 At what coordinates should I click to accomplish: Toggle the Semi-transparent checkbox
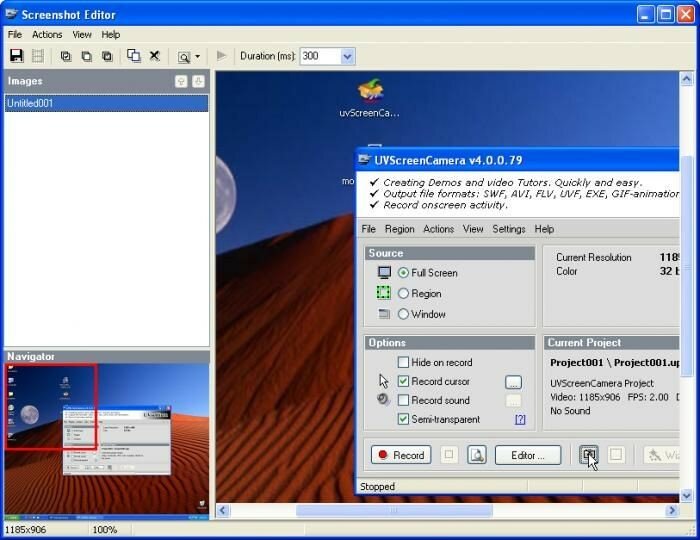tap(403, 420)
